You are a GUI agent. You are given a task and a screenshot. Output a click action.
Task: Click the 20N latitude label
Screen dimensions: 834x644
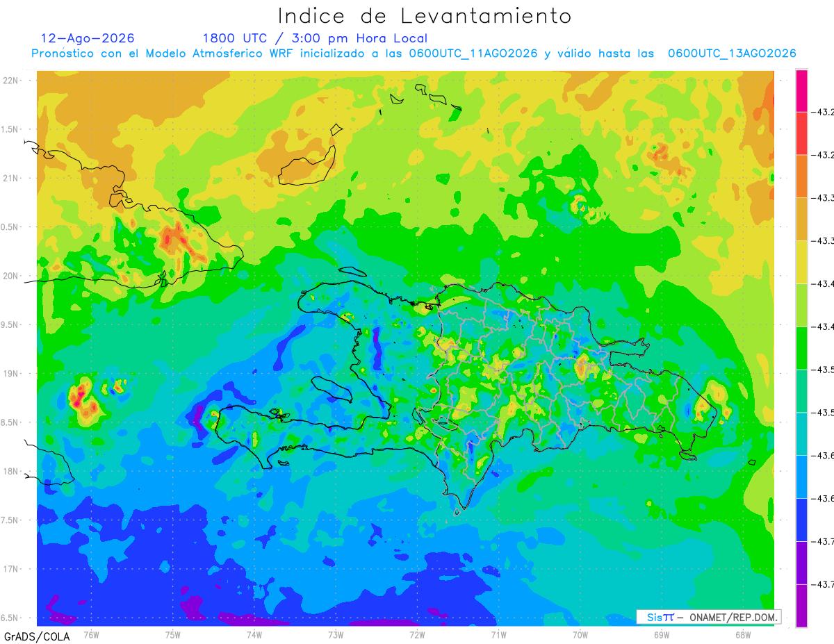12,276
